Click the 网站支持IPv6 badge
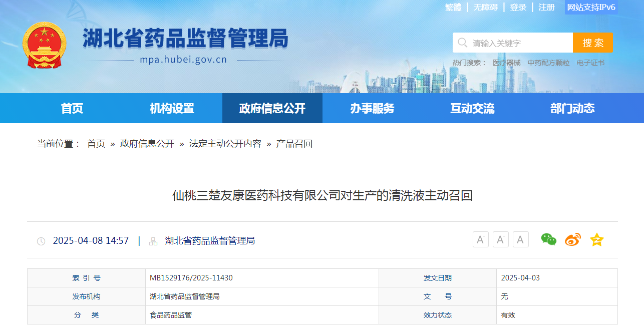644x333 pixels. coord(591,7)
